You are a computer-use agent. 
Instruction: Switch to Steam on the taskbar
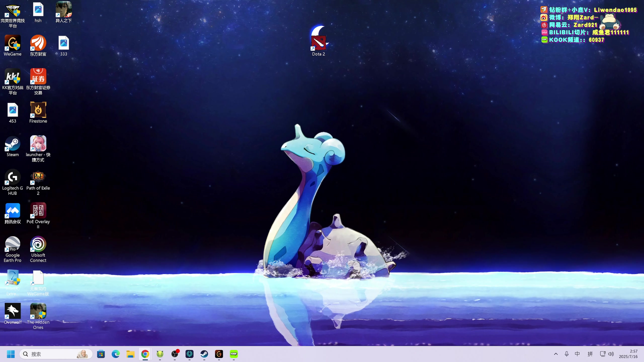(x=204, y=354)
